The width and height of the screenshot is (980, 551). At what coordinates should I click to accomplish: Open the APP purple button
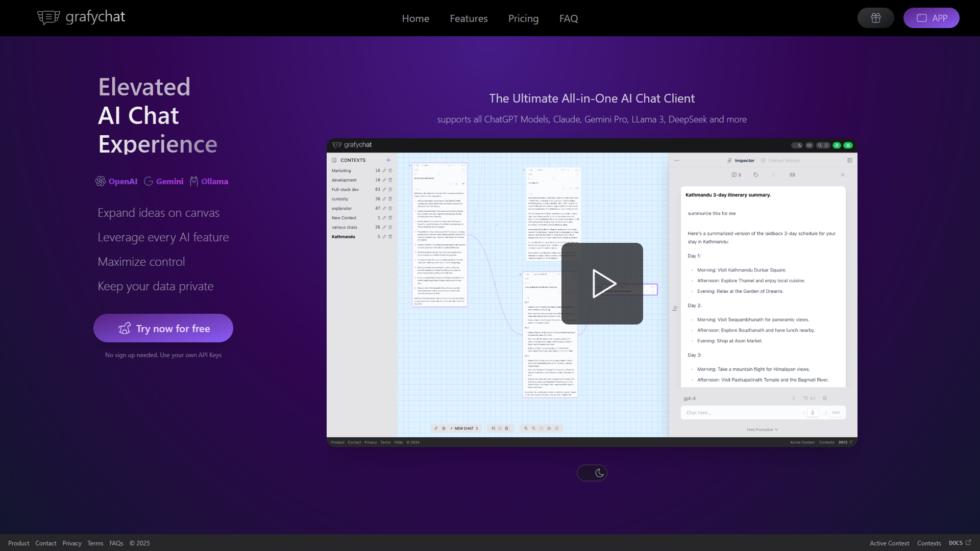[931, 18]
